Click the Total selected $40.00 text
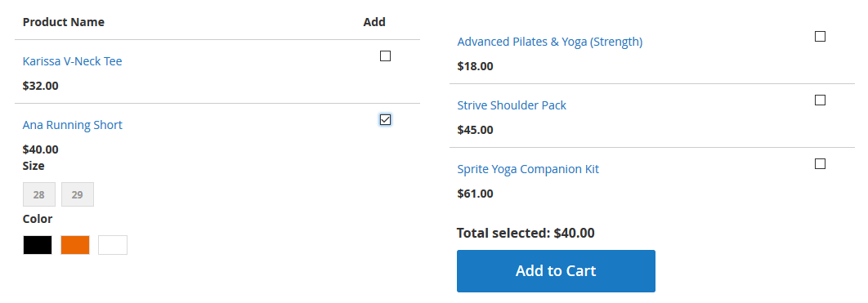The height and width of the screenshot is (303, 868). (526, 233)
